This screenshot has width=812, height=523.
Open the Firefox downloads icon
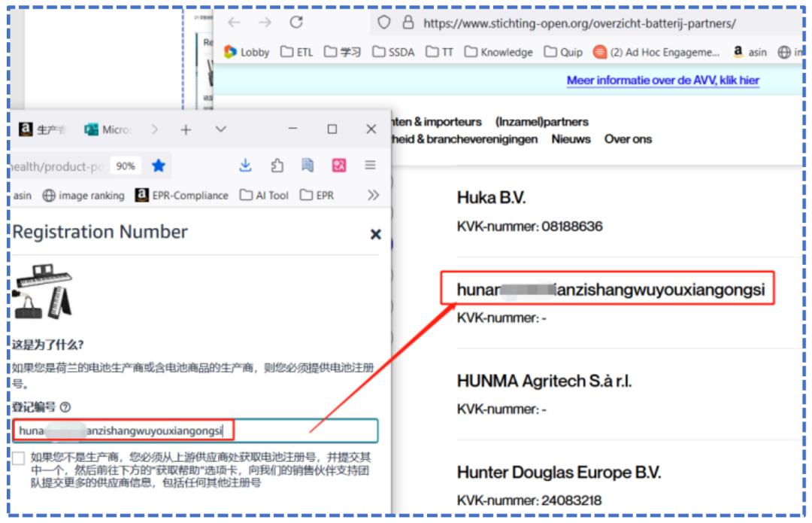coord(245,165)
